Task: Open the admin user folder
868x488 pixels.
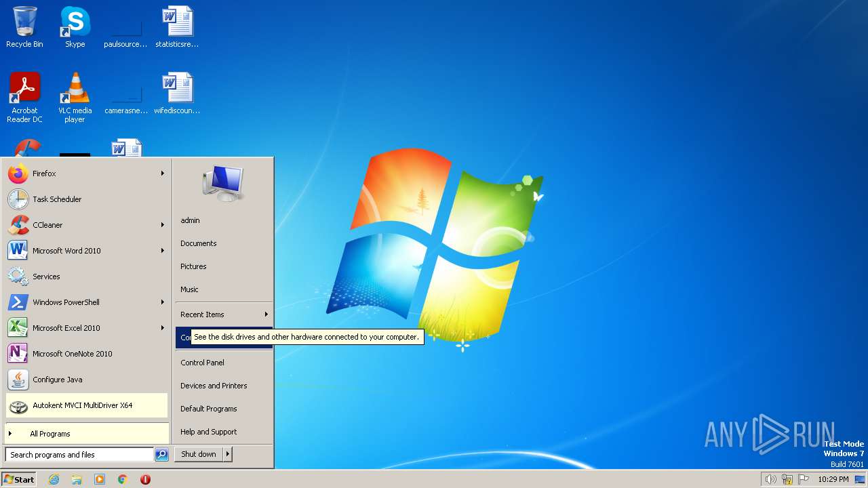Action: [190, 220]
